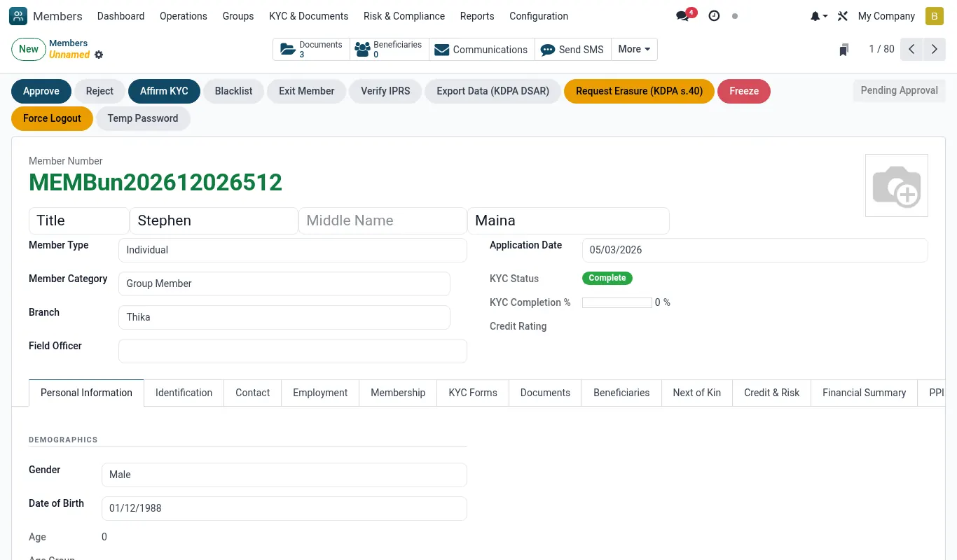957x560 pixels.
Task: Click the red Freeze button
Action: [744, 91]
